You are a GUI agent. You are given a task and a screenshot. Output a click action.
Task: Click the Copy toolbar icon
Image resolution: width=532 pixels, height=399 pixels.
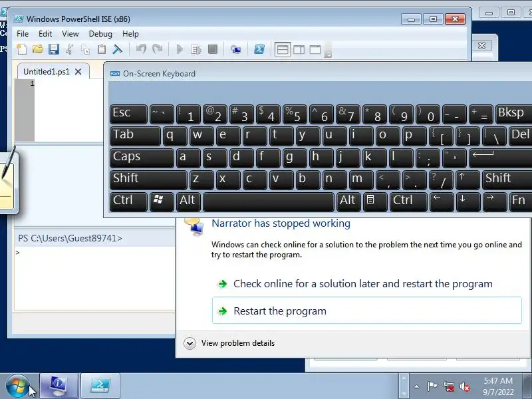click(x=85, y=49)
